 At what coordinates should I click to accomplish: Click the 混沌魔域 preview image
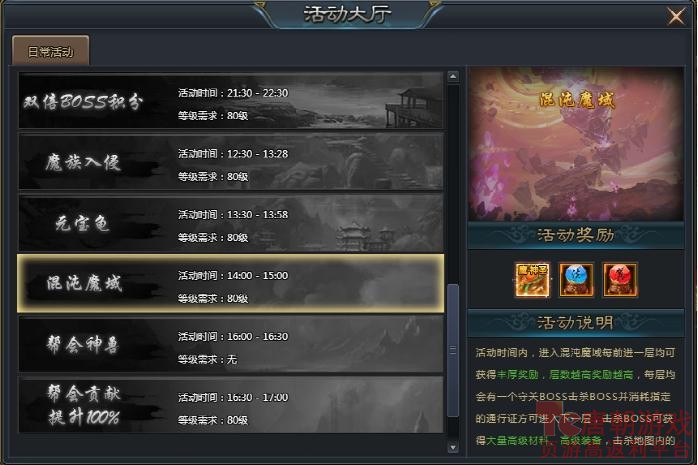tap(575, 143)
